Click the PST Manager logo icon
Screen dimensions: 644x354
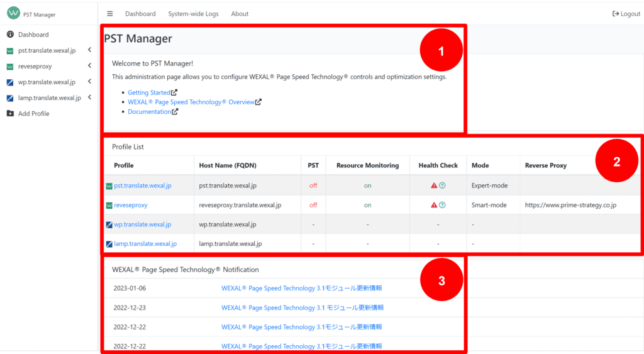point(14,13)
